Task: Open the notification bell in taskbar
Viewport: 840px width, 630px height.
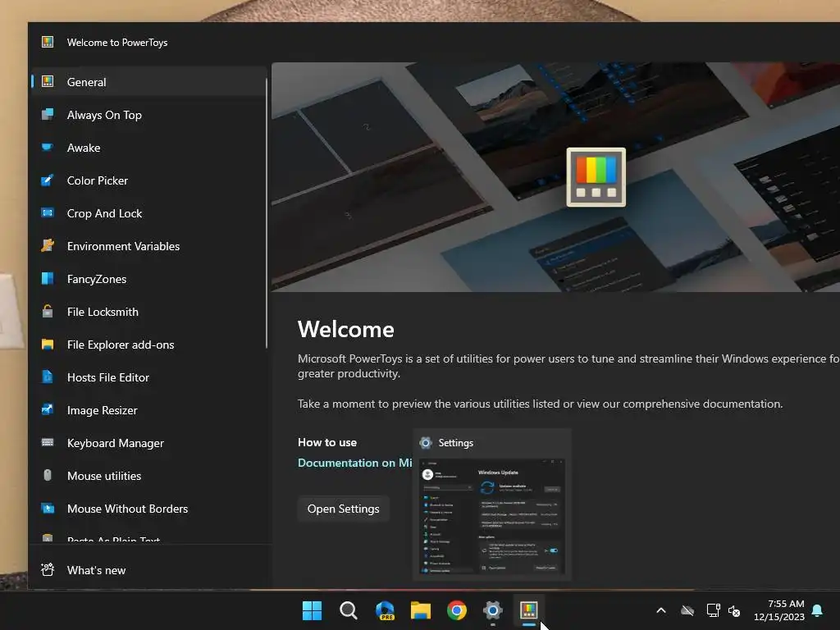Action: [818, 610]
